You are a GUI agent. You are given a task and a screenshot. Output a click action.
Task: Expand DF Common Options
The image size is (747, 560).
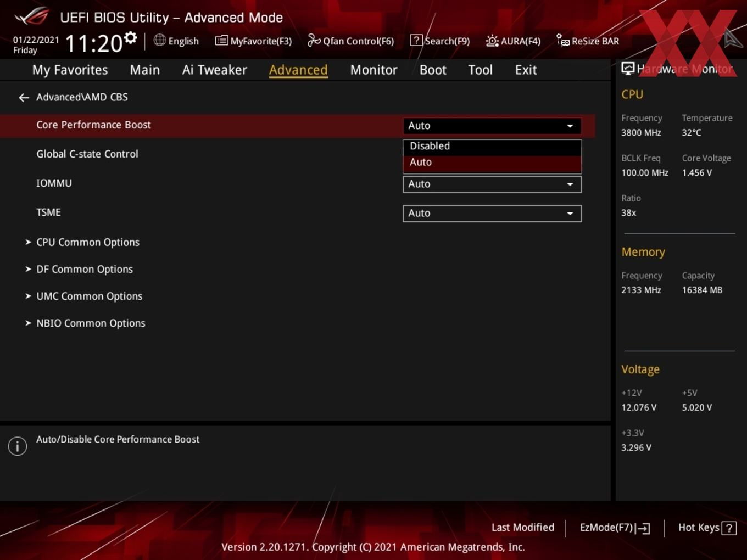coord(84,269)
